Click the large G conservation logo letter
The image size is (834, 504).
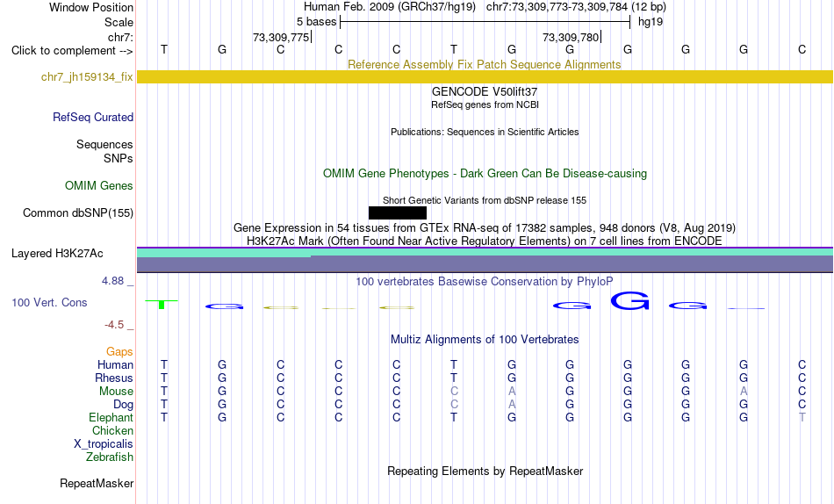point(630,300)
